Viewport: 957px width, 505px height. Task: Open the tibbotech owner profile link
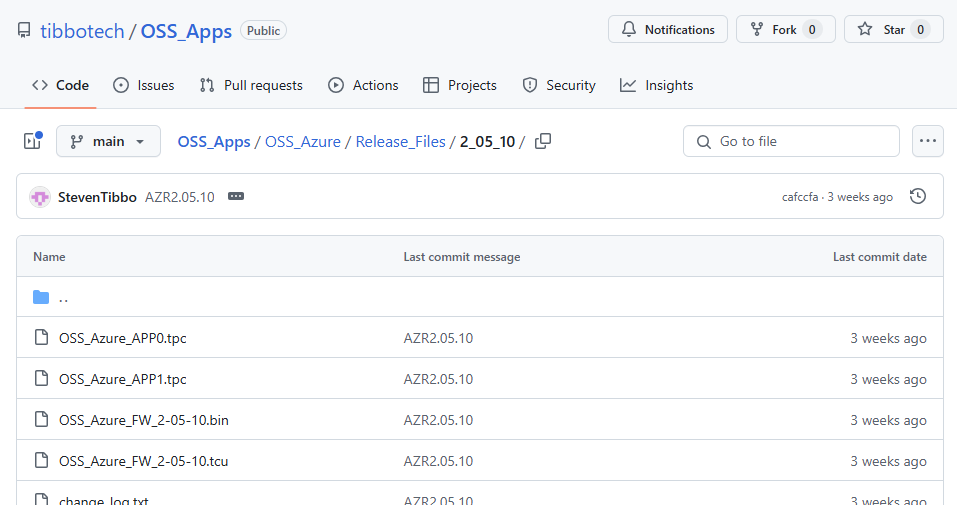pos(82,31)
